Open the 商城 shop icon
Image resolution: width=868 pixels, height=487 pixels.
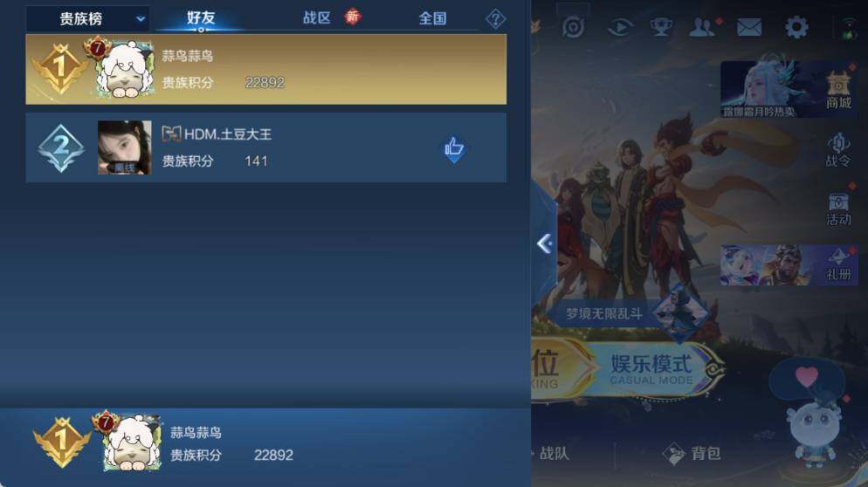838,90
